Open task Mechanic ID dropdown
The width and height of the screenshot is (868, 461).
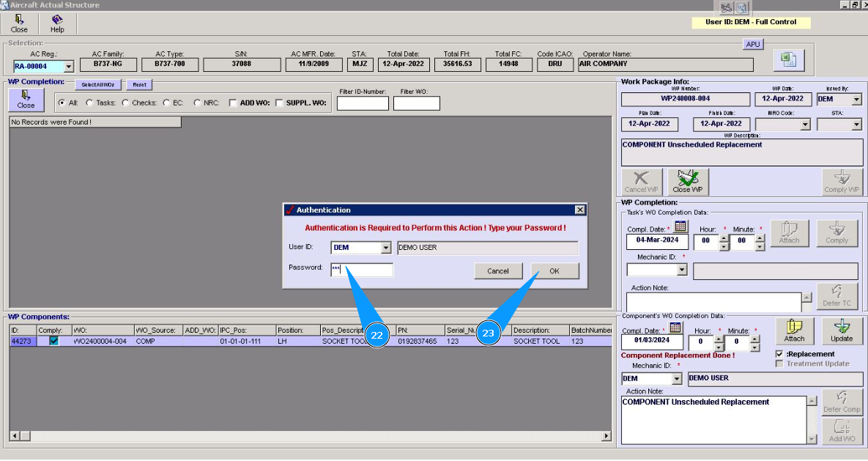682,270
